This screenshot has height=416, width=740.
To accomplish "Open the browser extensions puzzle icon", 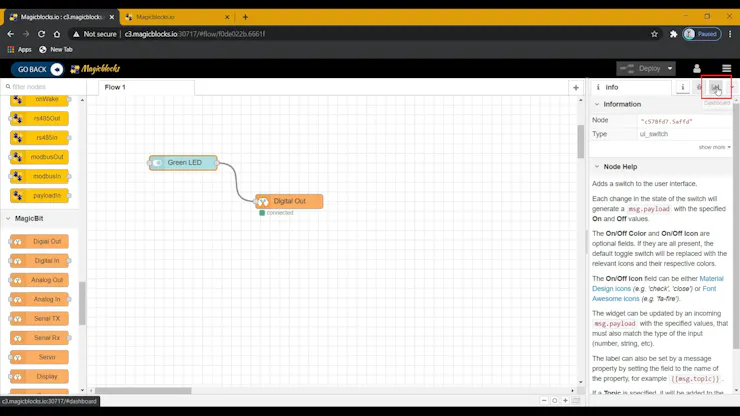I will pos(673,34).
